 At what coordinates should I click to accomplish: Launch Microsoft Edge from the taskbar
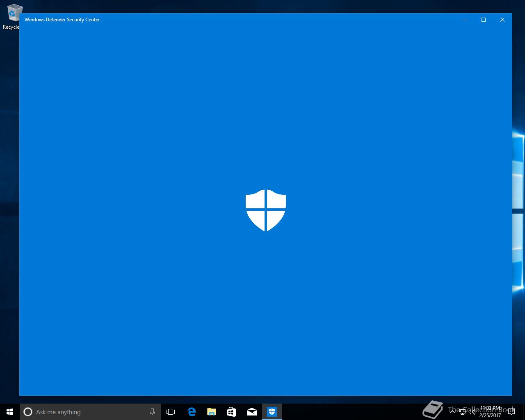point(192,412)
